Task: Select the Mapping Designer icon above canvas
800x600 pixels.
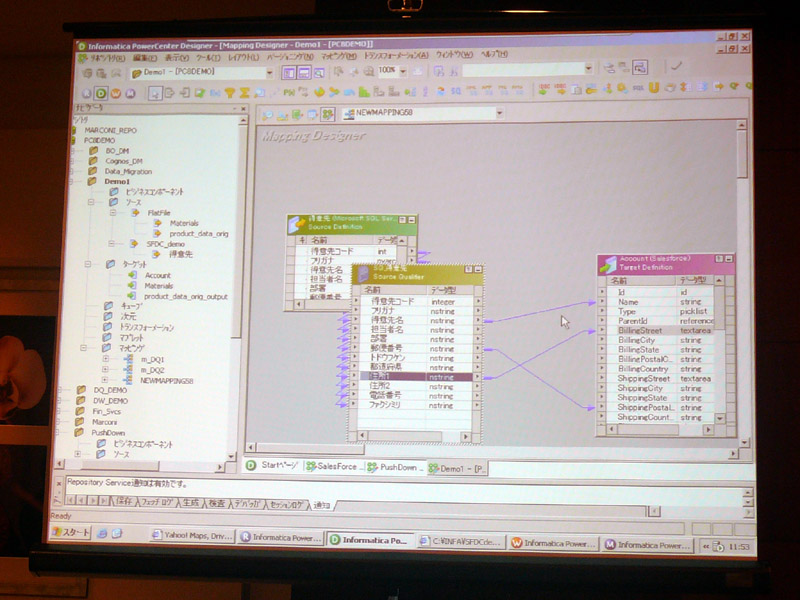Action: 327,114
